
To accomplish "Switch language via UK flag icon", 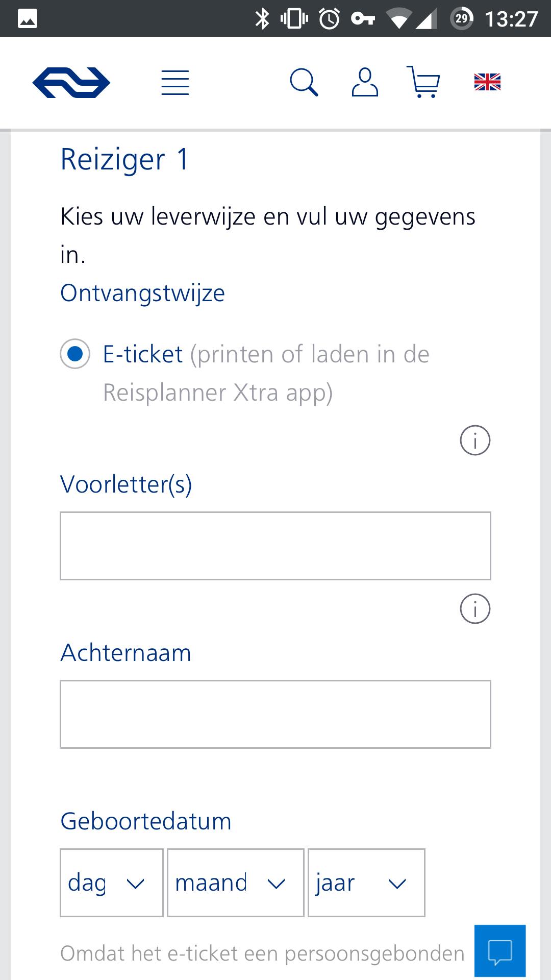I will point(487,82).
